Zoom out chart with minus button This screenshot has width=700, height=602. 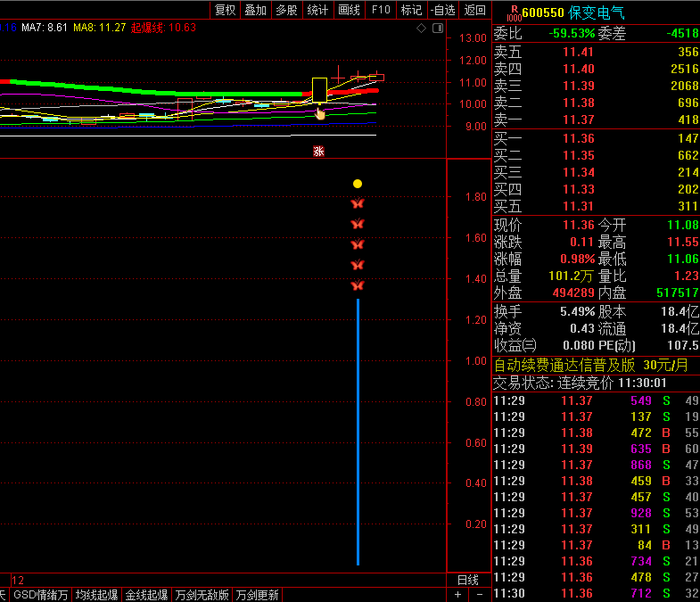(x=479, y=595)
